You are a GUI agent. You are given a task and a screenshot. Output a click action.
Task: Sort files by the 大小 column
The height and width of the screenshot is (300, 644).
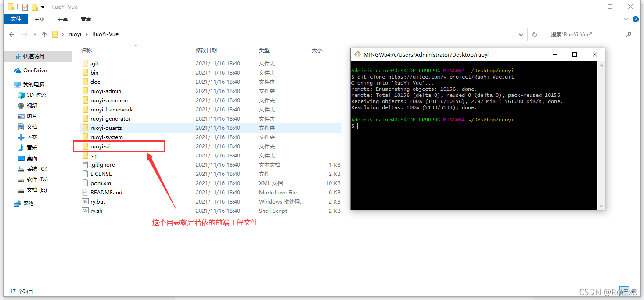(317, 50)
